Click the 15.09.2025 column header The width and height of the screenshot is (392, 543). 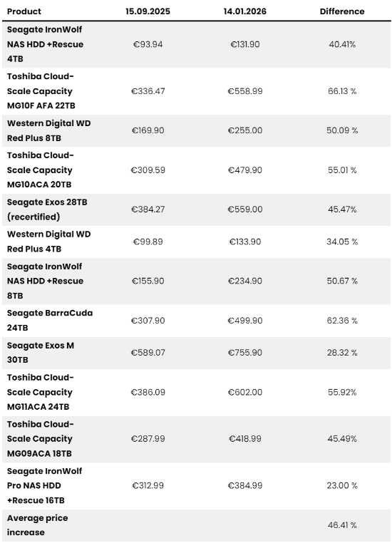click(148, 11)
